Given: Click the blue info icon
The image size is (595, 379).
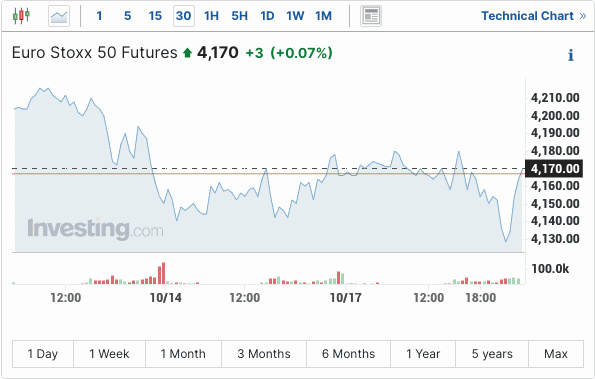Looking at the screenshot, I should click(x=570, y=55).
